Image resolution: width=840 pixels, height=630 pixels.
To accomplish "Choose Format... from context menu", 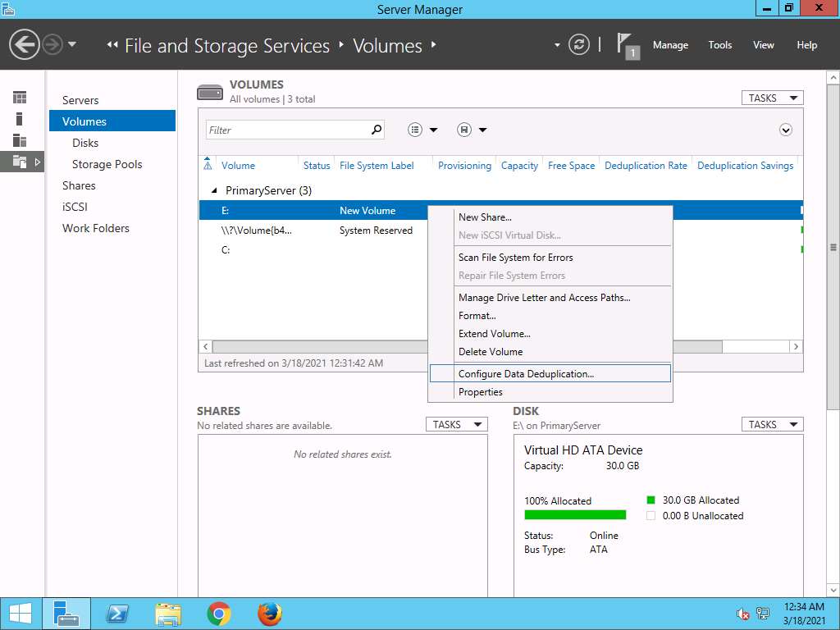I will pos(550,316).
